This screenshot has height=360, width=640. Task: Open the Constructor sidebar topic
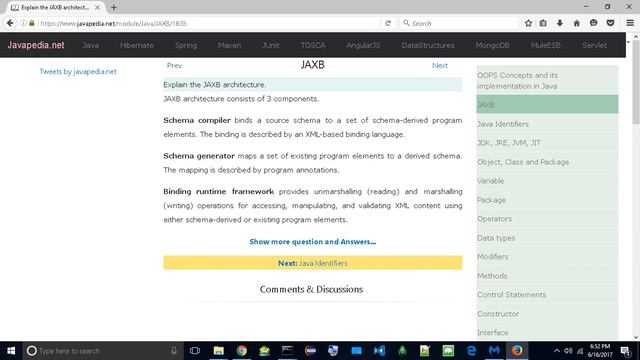coord(547,313)
